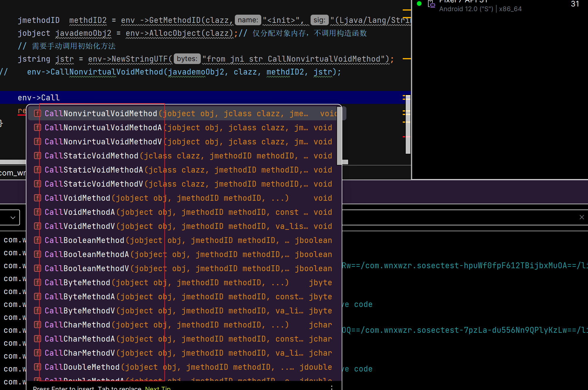This screenshot has height=390, width=588.
Task: Close the logcat filter bar with X
Action: (582, 217)
